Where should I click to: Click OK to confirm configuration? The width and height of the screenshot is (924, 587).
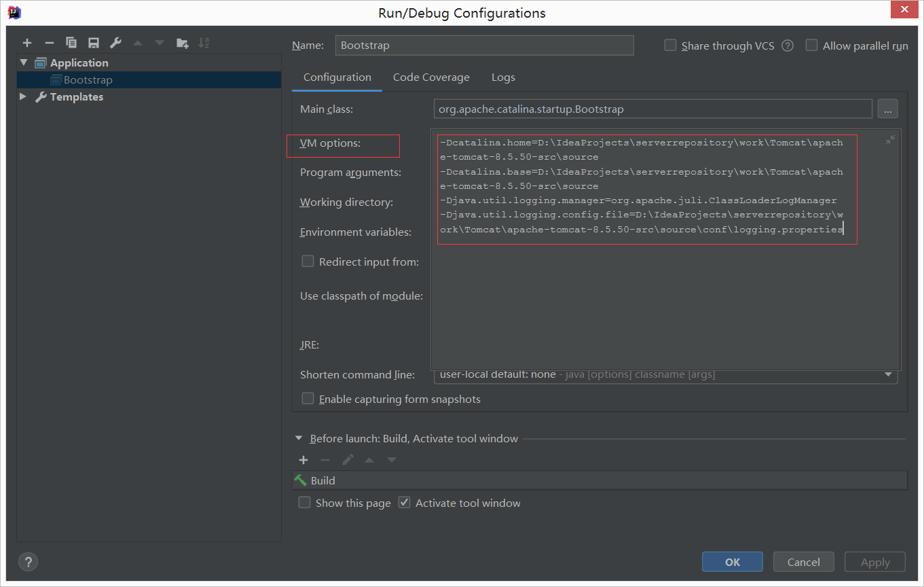tap(733, 562)
